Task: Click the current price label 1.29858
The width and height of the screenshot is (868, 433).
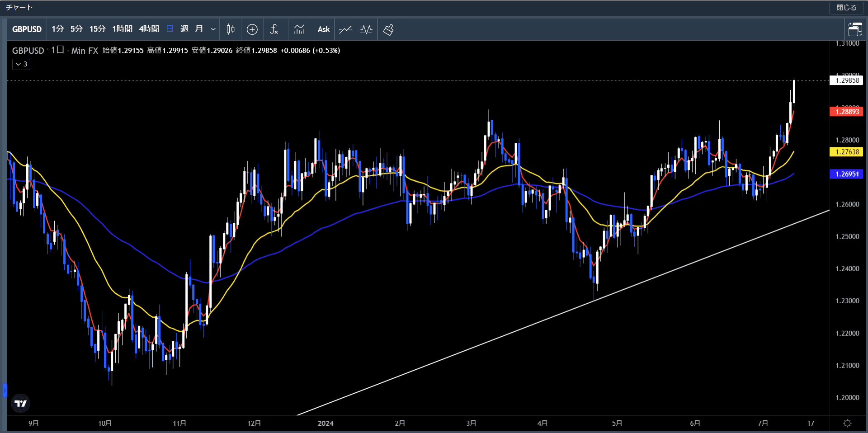Action: [x=846, y=80]
